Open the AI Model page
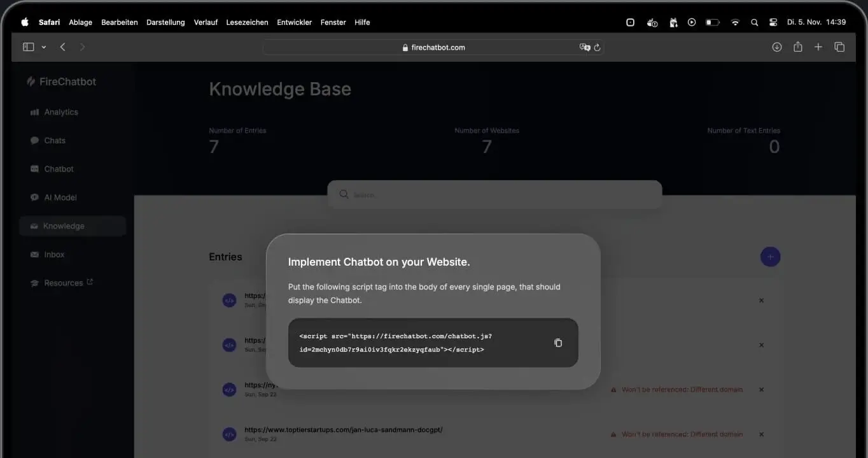This screenshot has height=458, width=868. 53,197
